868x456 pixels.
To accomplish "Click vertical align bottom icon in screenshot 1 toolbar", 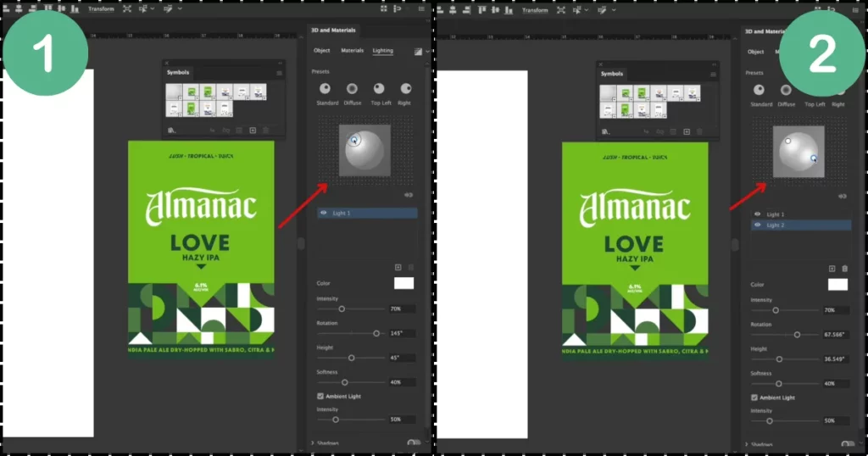I will (x=75, y=8).
